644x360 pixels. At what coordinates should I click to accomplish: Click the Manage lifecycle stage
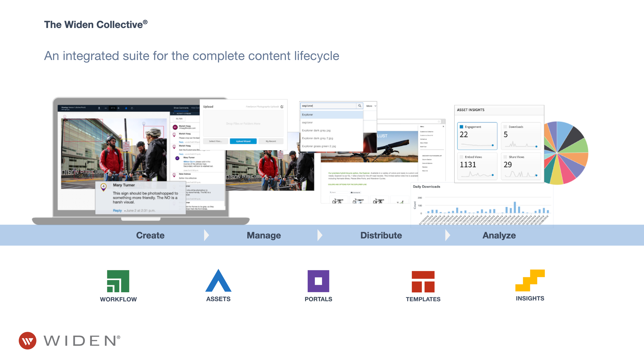264,235
